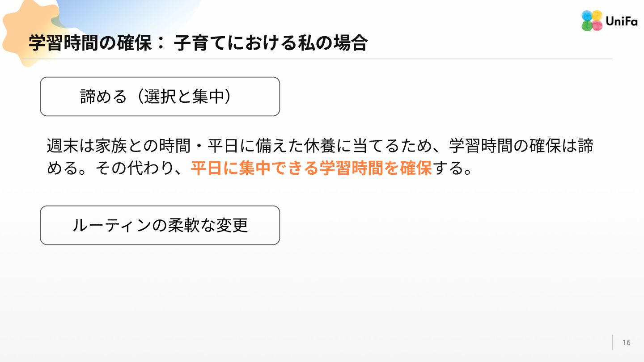Click the orange highlighted text 平日に集中できる学習時間を確保
The height and width of the screenshot is (362, 644).
point(311,169)
